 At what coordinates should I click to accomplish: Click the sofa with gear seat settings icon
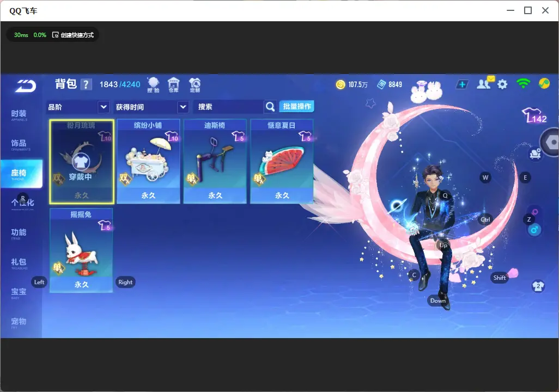tap(535, 154)
